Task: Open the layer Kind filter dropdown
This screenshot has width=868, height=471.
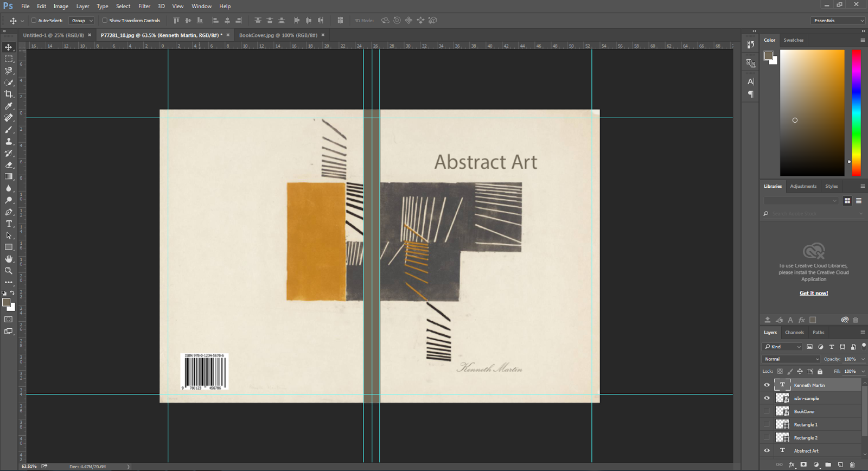Action: pyautogui.click(x=782, y=347)
